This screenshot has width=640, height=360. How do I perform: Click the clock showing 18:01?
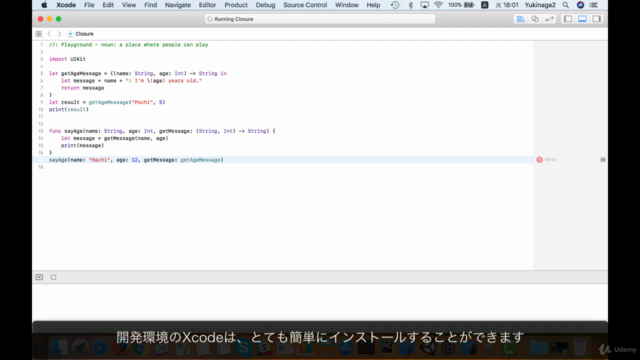pyautogui.click(x=507, y=5)
